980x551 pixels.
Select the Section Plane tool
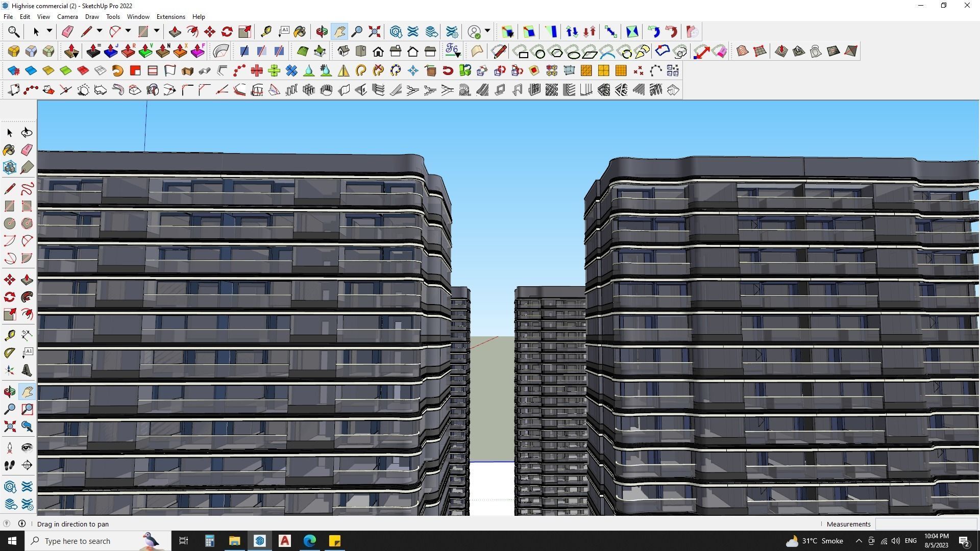click(27, 465)
